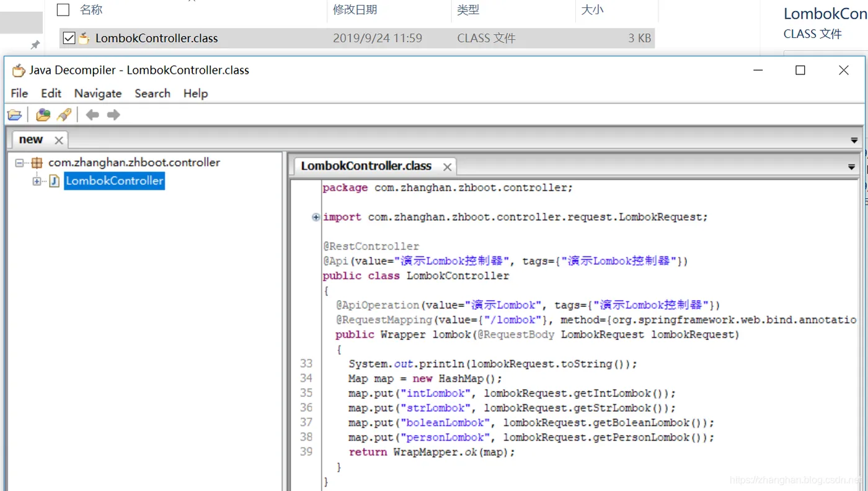Click the 3 KB size cell in Explorer

tap(640, 38)
